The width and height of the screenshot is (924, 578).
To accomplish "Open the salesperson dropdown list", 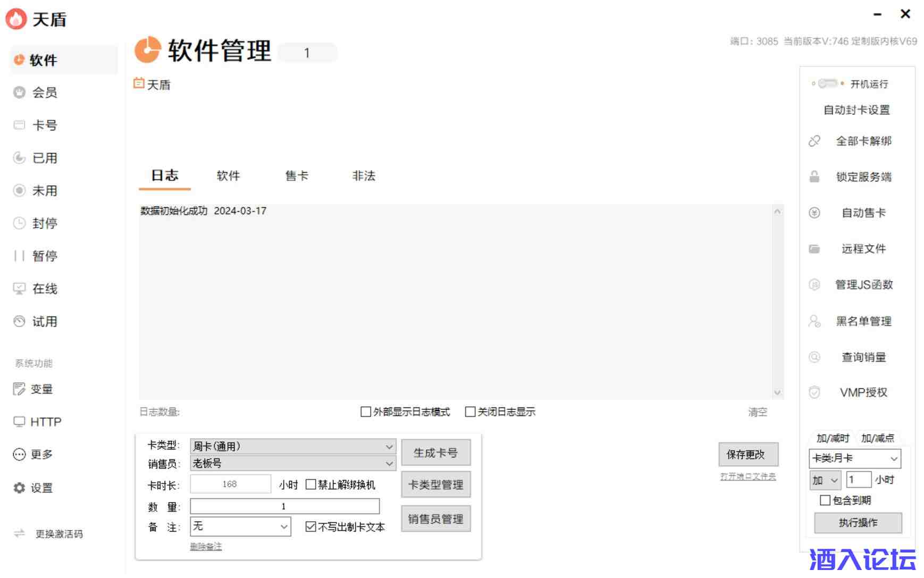I will click(x=389, y=464).
